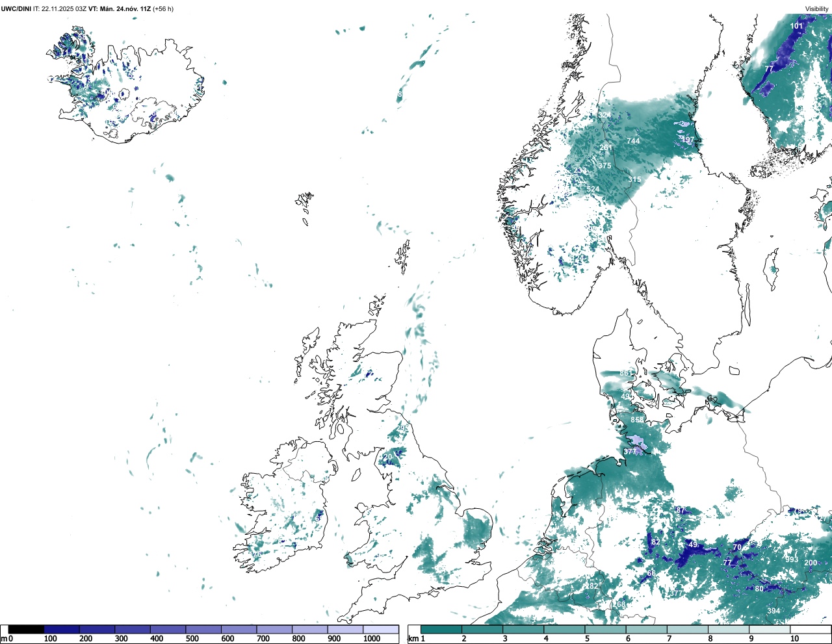Viewport: 832px width, 644px height.
Task: Click the '101' value over Finland
Action: point(796,26)
